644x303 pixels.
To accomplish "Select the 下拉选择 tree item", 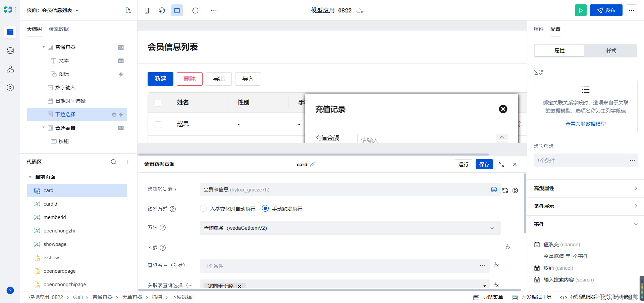I will pyautogui.click(x=77, y=115).
